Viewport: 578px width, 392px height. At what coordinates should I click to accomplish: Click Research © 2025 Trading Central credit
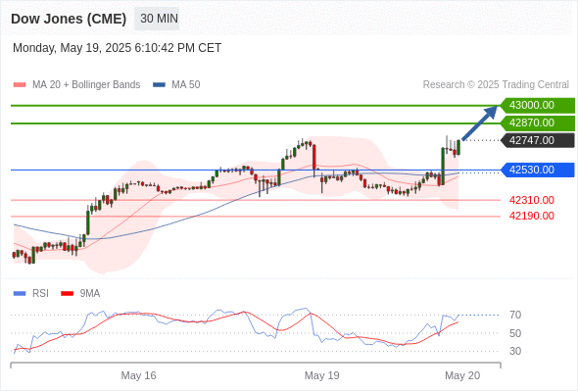coord(496,85)
